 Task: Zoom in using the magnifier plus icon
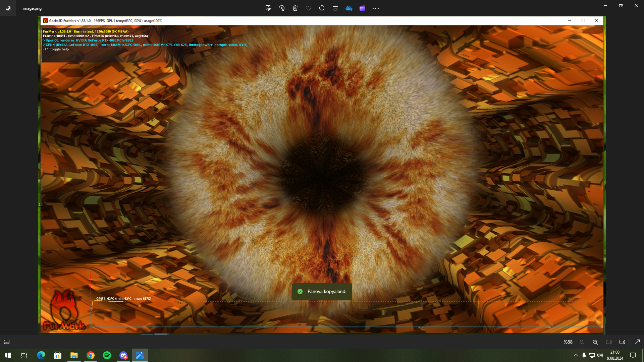[595, 342]
